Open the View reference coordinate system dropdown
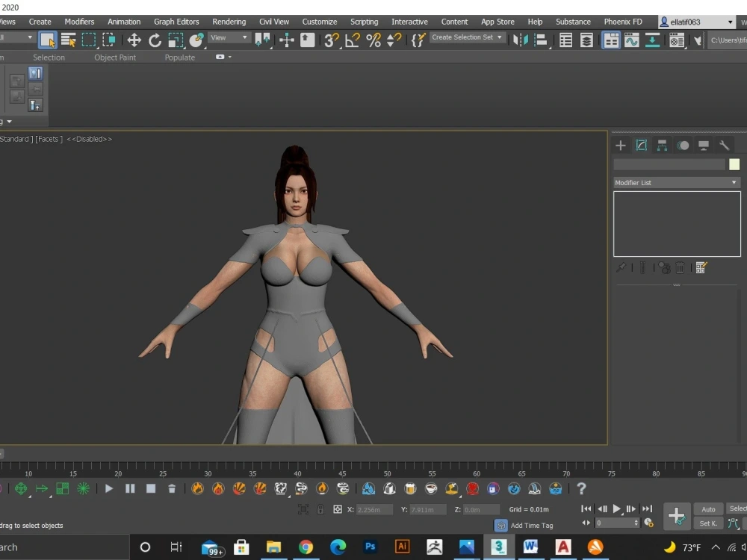The height and width of the screenshot is (560, 747). point(229,37)
